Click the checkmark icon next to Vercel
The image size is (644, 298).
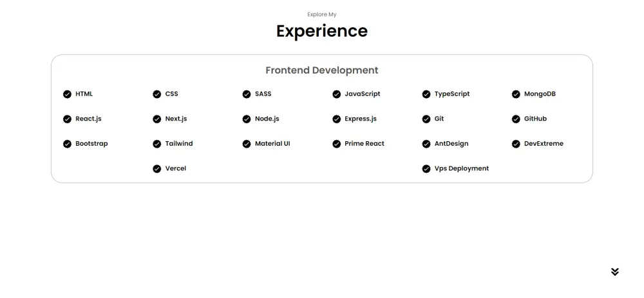click(x=156, y=169)
